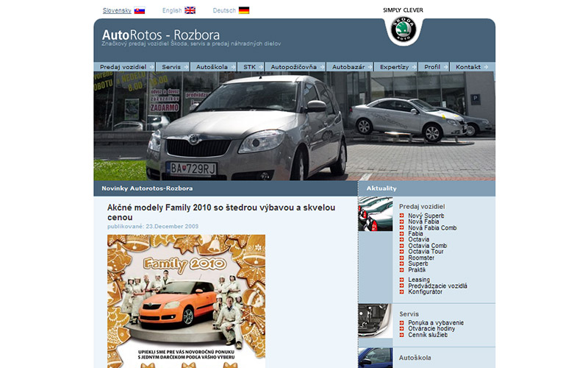Click red arrow bullet beside Praktik
Viewport: 588px width, 368px height.
point(401,269)
